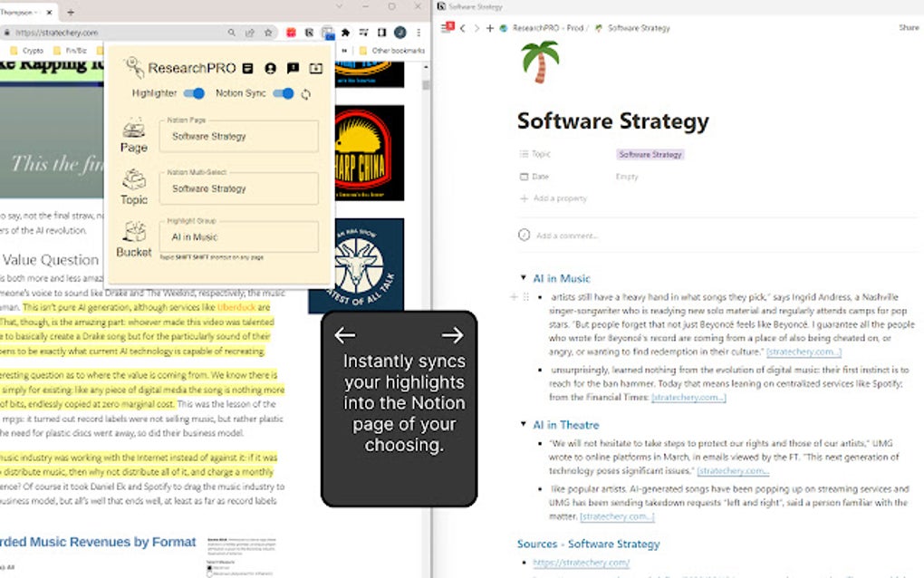Show more bookmarks via the chevron overflow

point(345,51)
